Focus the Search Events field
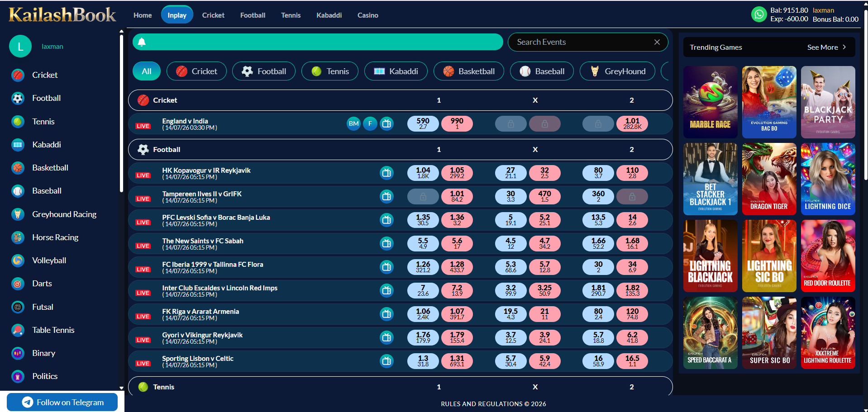The image size is (868, 412). coord(588,42)
